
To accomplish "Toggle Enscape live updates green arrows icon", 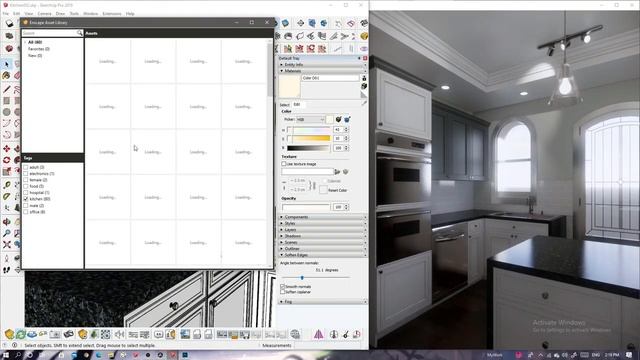I will [x=20, y=334].
